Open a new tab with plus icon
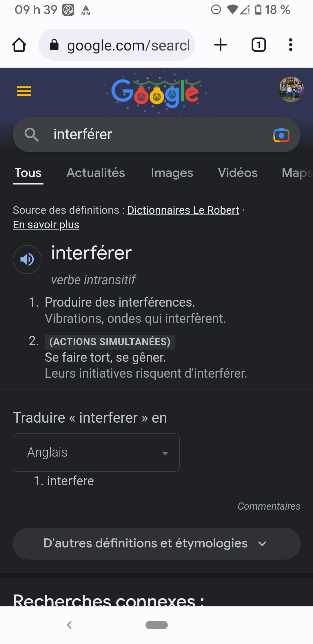This screenshot has width=313, height=644. coord(220,45)
